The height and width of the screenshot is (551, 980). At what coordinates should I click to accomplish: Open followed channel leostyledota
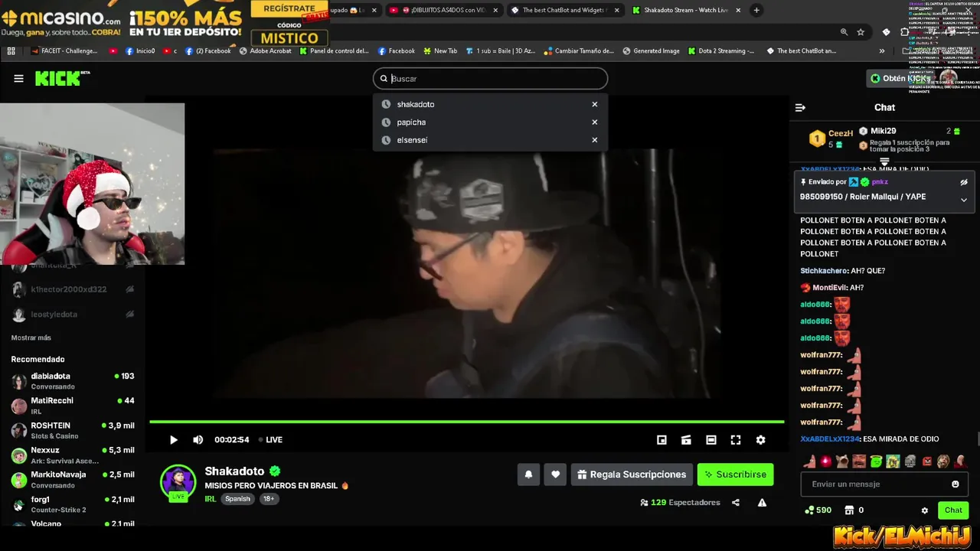coord(73,315)
